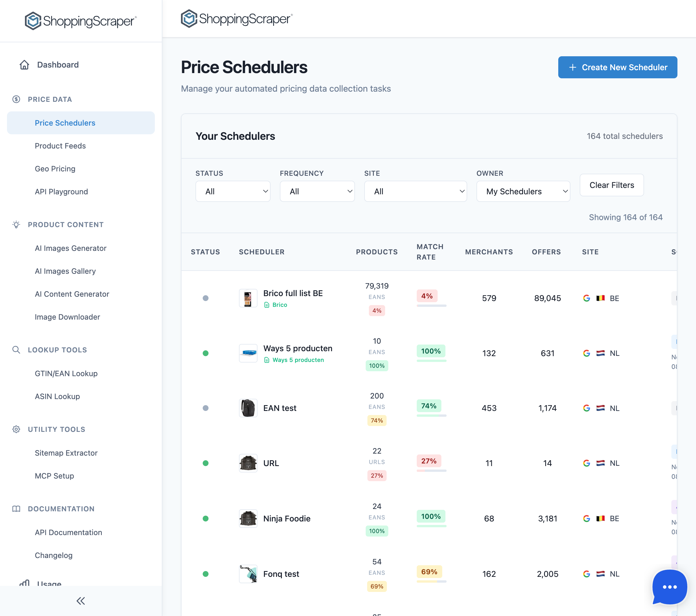Toggle status dot for Ways 5 producten
The height and width of the screenshot is (616, 696).
click(205, 353)
